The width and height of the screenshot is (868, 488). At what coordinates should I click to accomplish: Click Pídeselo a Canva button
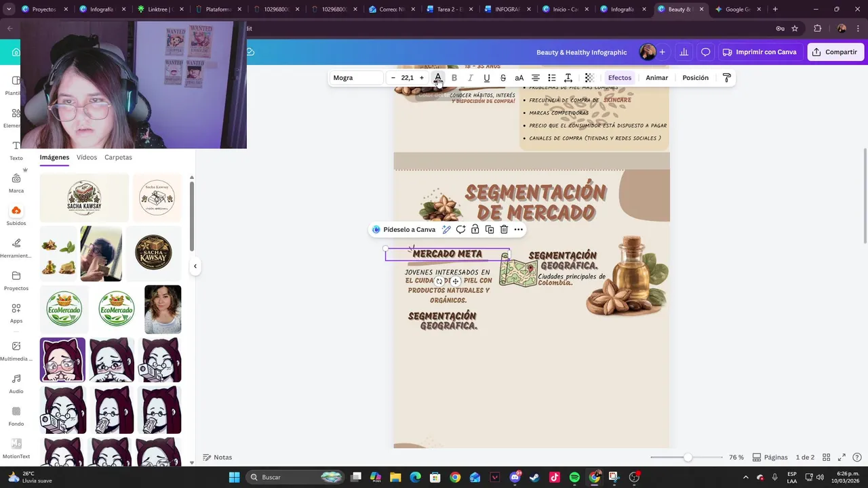pos(404,230)
